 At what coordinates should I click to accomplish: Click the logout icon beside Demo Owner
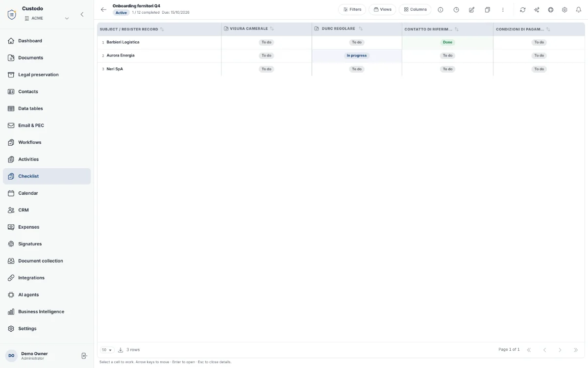click(84, 356)
